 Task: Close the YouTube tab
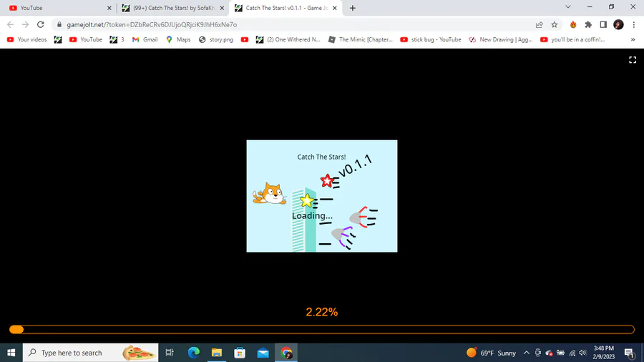(x=109, y=8)
